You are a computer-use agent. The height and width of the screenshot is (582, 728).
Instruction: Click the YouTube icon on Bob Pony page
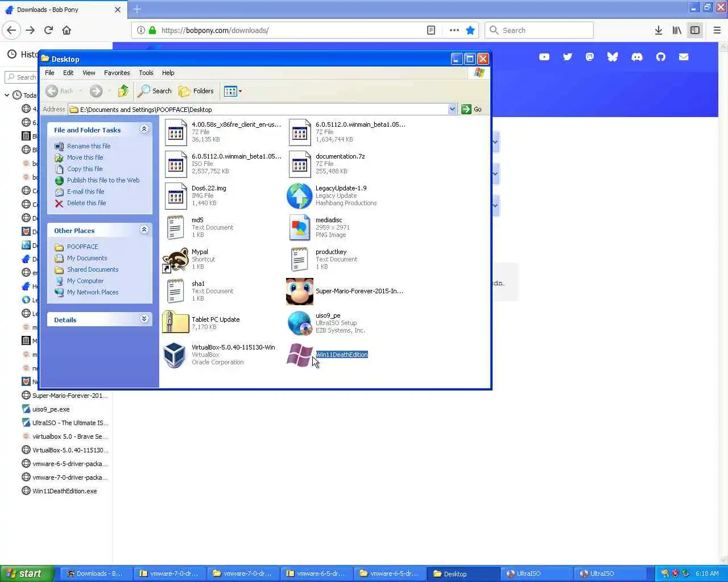pyautogui.click(x=544, y=57)
